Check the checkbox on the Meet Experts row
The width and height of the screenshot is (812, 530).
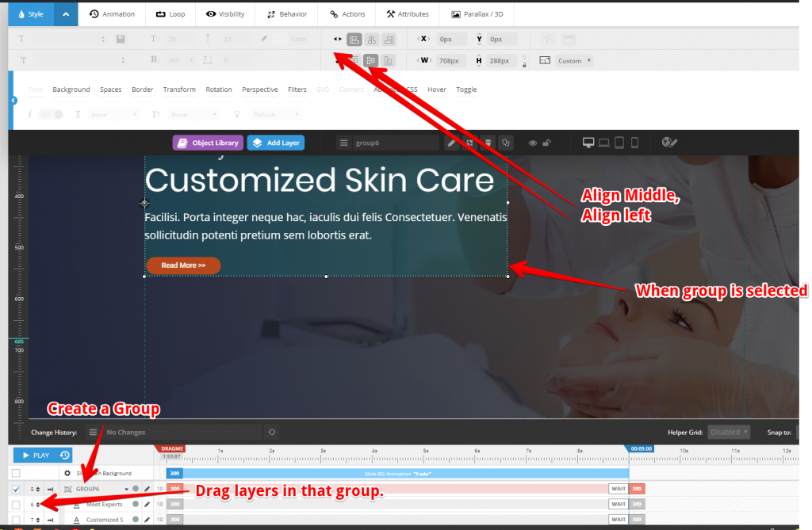coord(15,504)
